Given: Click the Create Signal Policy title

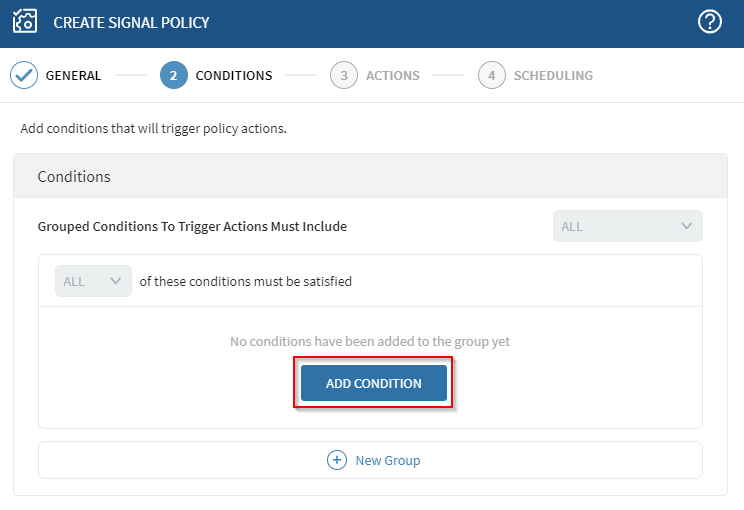Looking at the screenshot, I should point(131,22).
